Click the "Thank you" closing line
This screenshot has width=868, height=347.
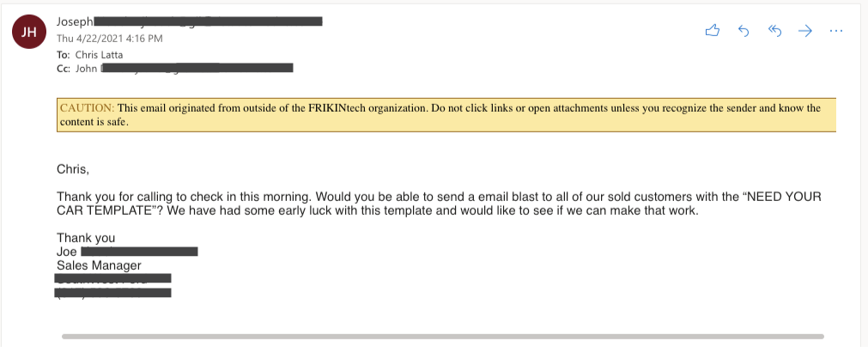tap(86, 238)
